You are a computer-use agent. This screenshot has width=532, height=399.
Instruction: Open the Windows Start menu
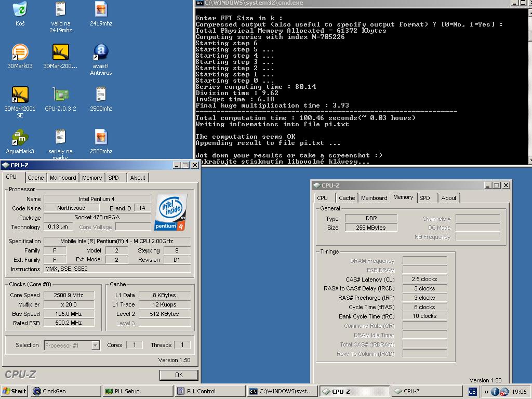coord(14,391)
